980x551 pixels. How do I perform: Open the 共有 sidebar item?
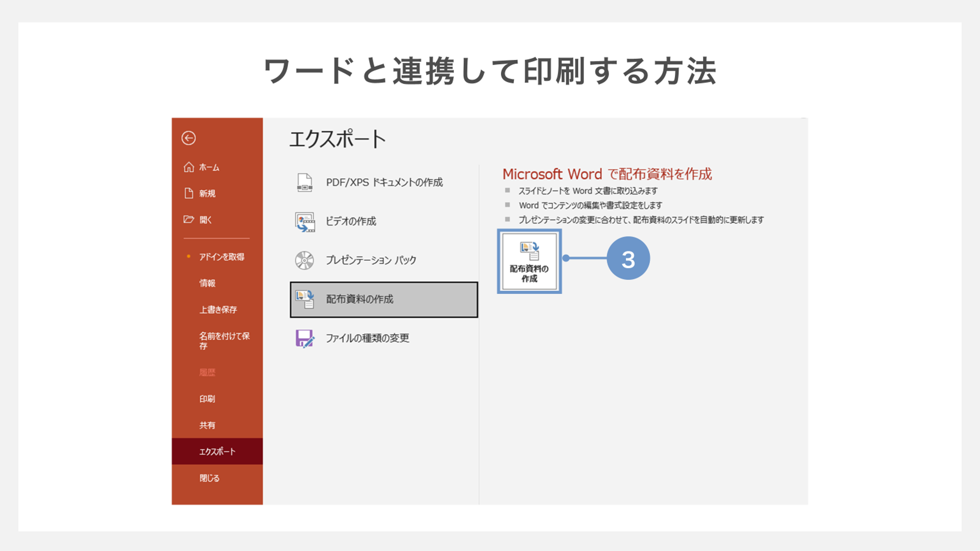217,425
